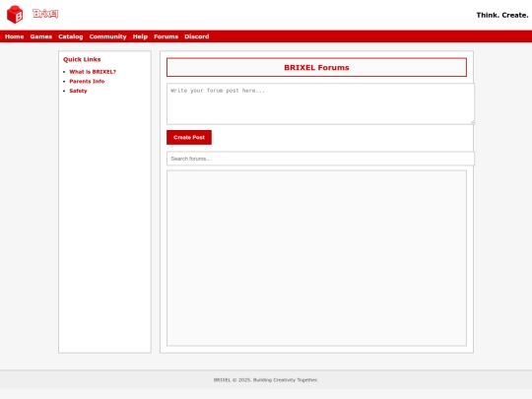
Task: Click the red Brixel brick logo
Action: click(x=15, y=15)
